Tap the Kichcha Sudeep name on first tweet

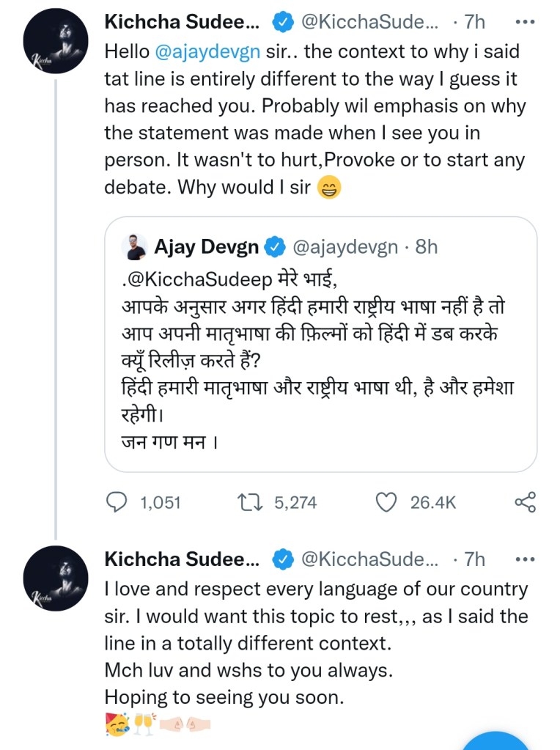pos(182,22)
